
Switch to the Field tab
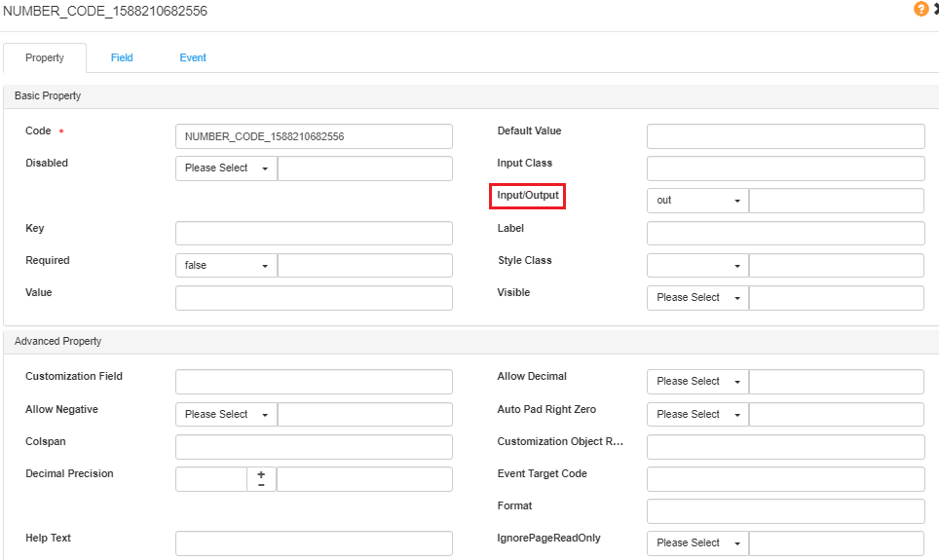122,57
